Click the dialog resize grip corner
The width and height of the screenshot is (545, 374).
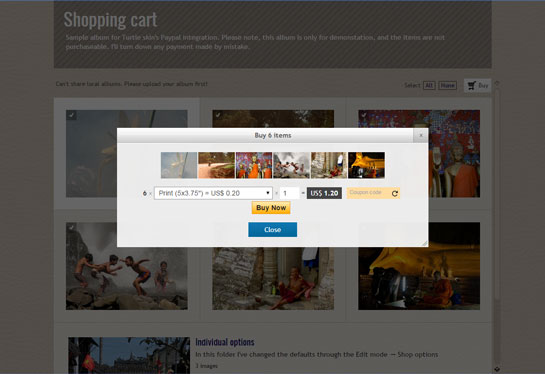pyautogui.click(x=424, y=243)
